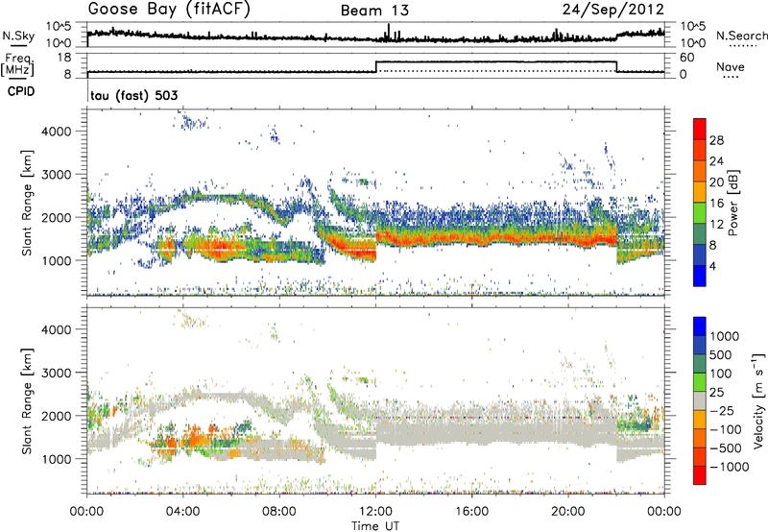This screenshot has width=768, height=532.
Task: Click the 'Nave' legend label
Action: pyautogui.click(x=731, y=66)
